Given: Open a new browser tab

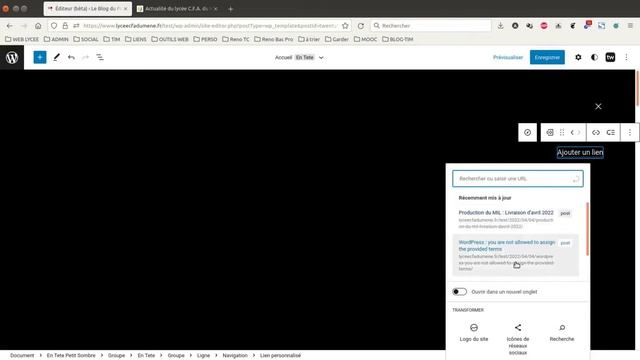Looking at the screenshot, I should click(231, 9).
